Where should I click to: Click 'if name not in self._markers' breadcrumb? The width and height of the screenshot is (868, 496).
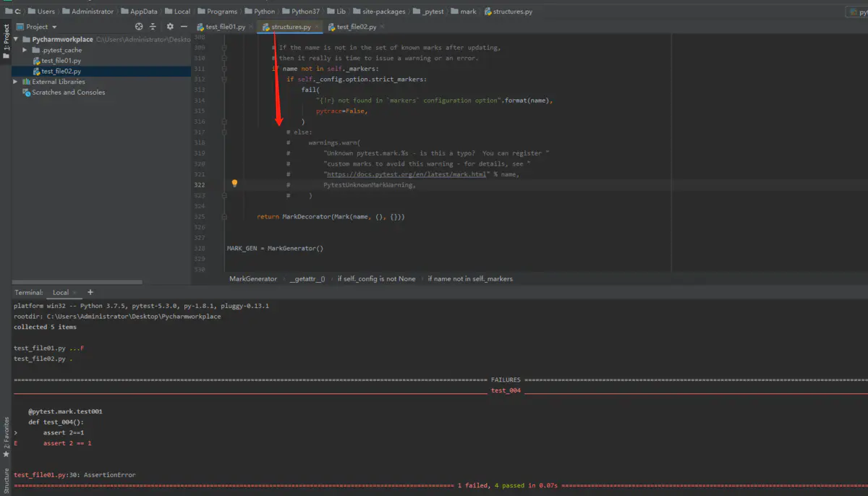[470, 278]
